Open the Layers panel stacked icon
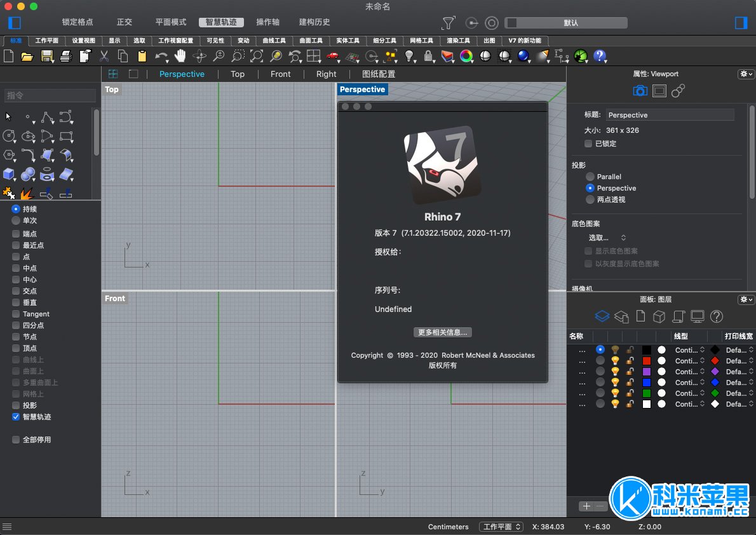This screenshot has width=756, height=535. 602,316
